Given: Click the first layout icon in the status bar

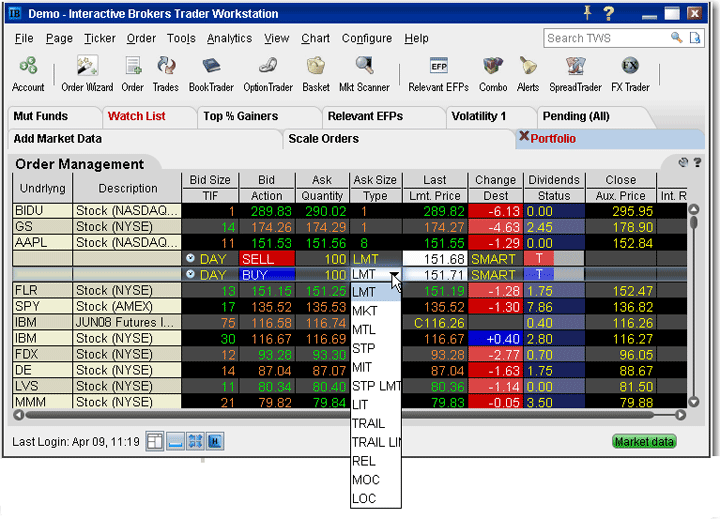Looking at the screenshot, I should pos(155,441).
